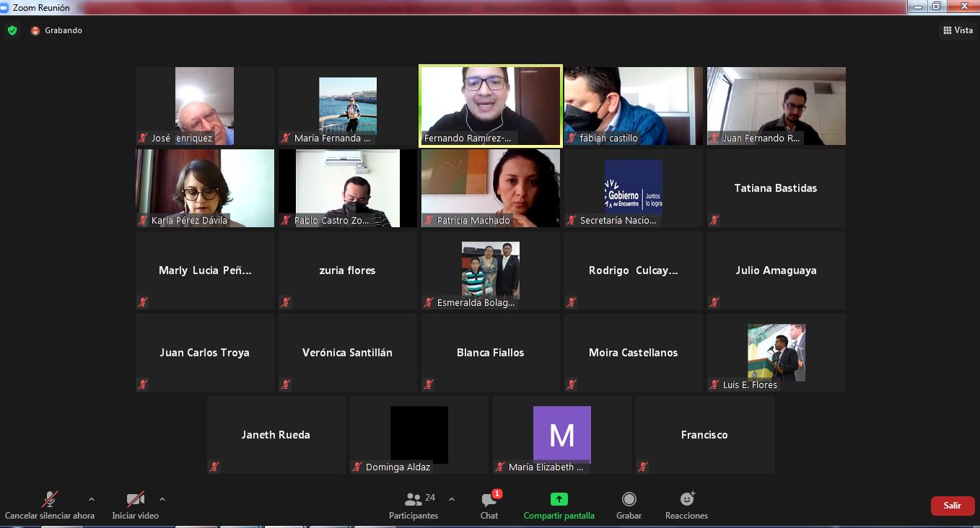980x528 pixels.
Task: Click the red Grabando recording indicator
Action: click(36, 30)
